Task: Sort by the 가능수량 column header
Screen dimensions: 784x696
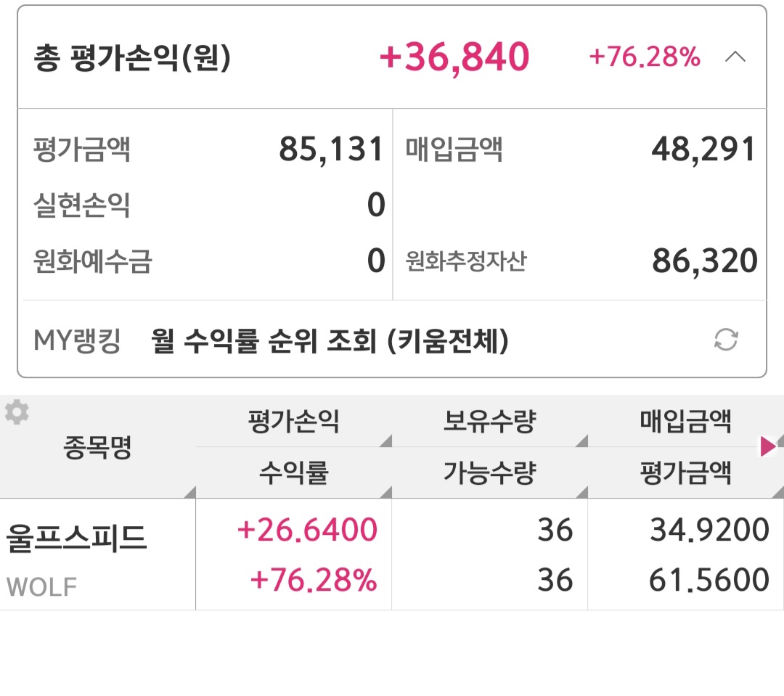Action: pos(489,473)
